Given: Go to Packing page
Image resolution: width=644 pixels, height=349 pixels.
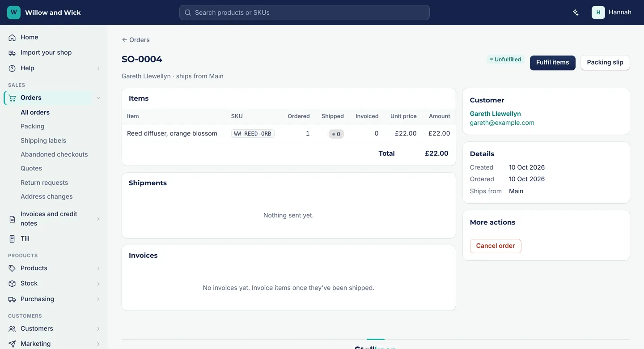Looking at the screenshot, I should pos(32,126).
